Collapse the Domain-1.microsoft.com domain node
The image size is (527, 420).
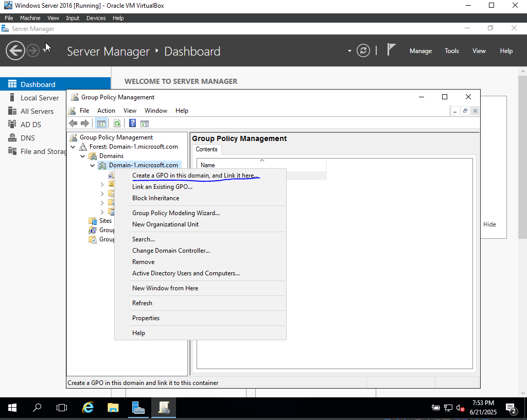click(93, 165)
